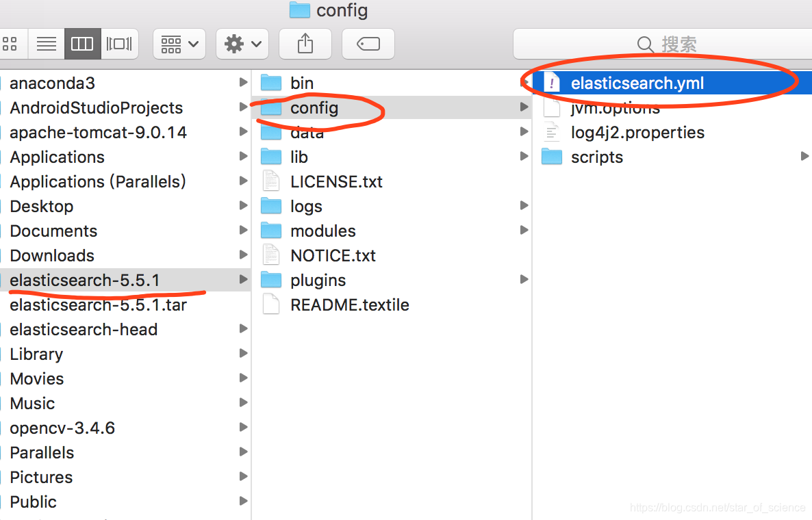Screen dimensions: 812x520
Task: Select the Applications folder row
Action: click(x=125, y=157)
